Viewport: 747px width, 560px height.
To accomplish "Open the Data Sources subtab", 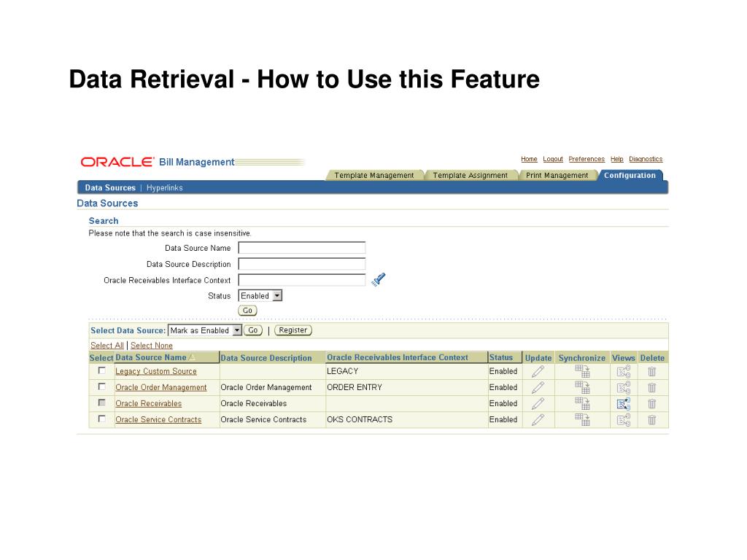I will (110, 187).
